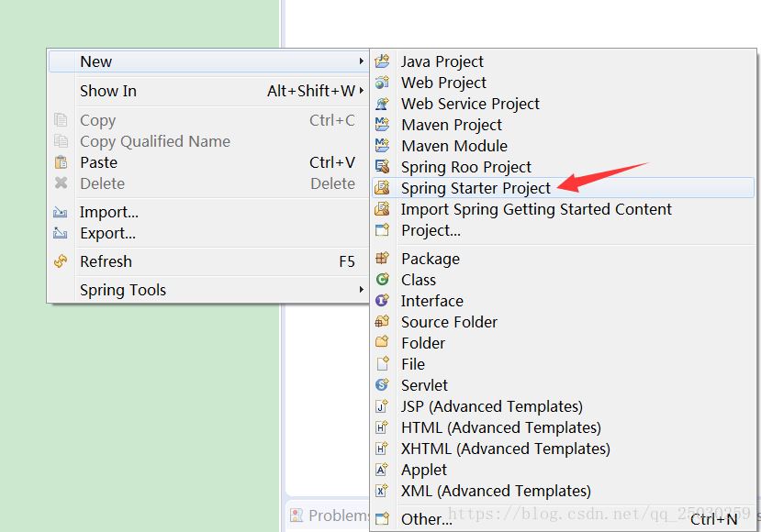Click the Web Project icon

pos(383,83)
